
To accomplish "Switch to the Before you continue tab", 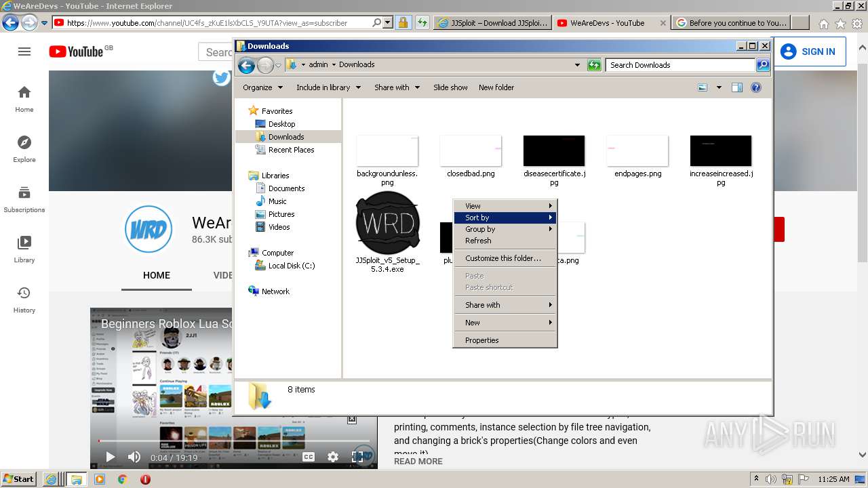I will (x=732, y=22).
